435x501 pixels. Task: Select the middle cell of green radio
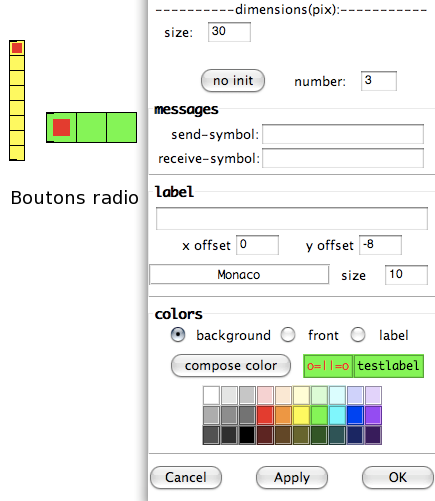click(92, 127)
